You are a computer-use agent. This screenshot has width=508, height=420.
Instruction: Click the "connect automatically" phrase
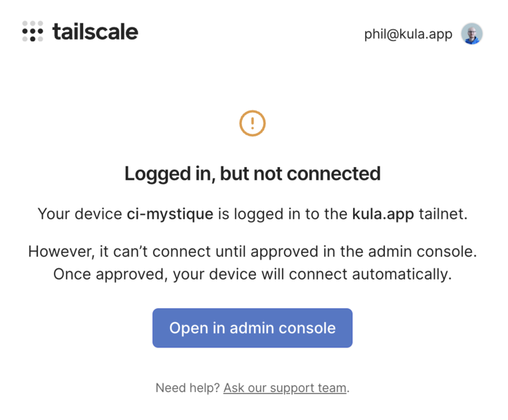point(392,274)
